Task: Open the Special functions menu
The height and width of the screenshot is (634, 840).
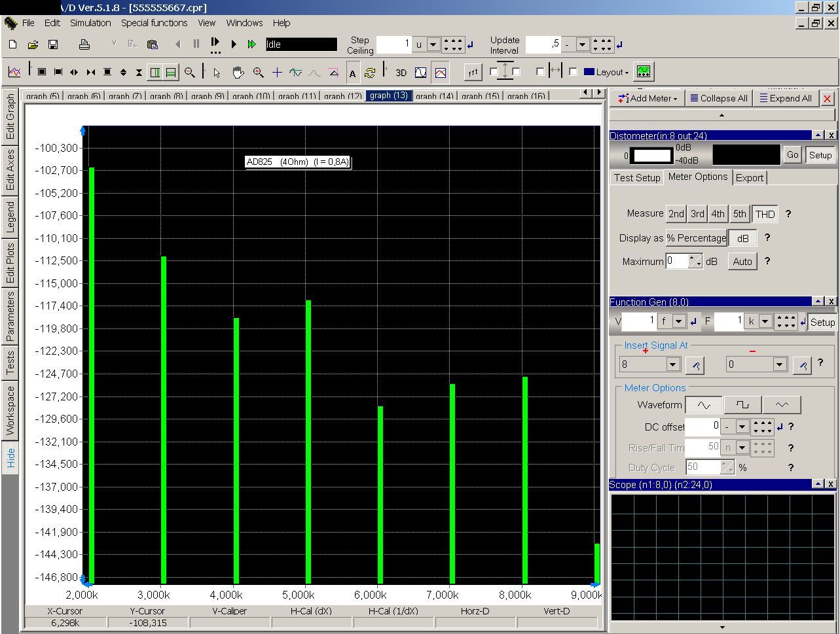Action: point(154,23)
